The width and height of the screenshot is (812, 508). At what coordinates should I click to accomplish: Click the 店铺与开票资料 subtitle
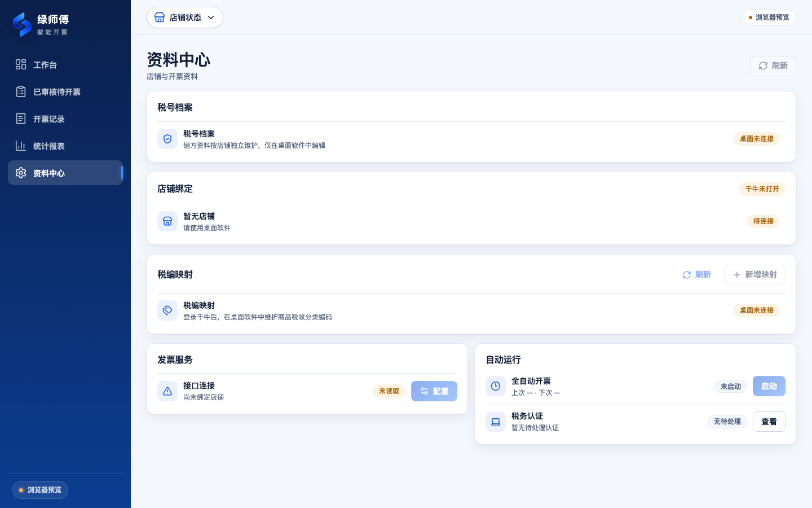tap(173, 77)
